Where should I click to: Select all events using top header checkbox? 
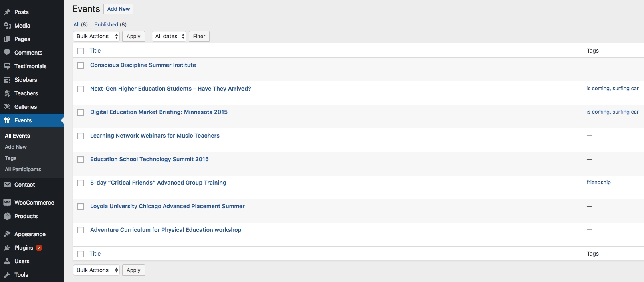(x=81, y=51)
